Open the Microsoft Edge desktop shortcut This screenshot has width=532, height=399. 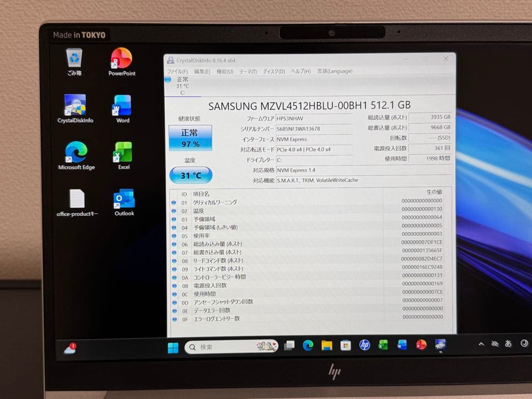(76, 156)
